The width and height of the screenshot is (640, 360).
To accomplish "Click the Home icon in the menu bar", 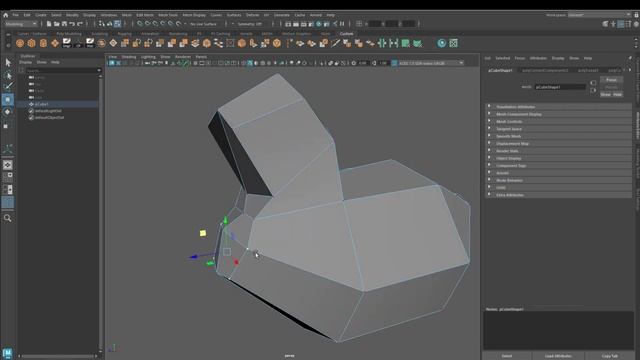I will tap(5, 15).
